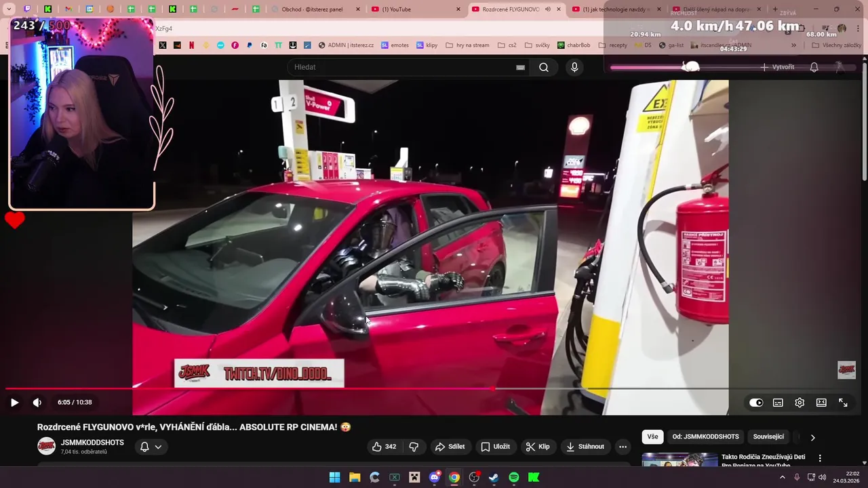This screenshot has width=868, height=488.
Task: Click the page vertical scrollbar
Action: pyautogui.click(x=865, y=122)
